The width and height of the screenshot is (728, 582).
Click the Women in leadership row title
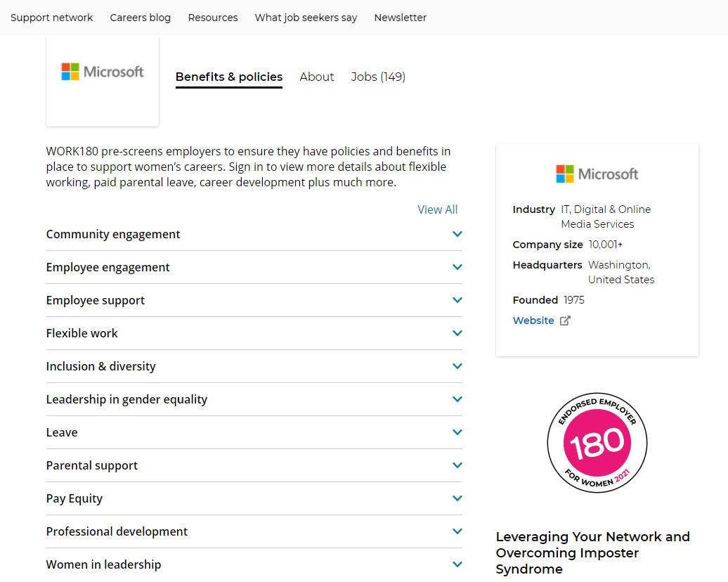point(103,564)
